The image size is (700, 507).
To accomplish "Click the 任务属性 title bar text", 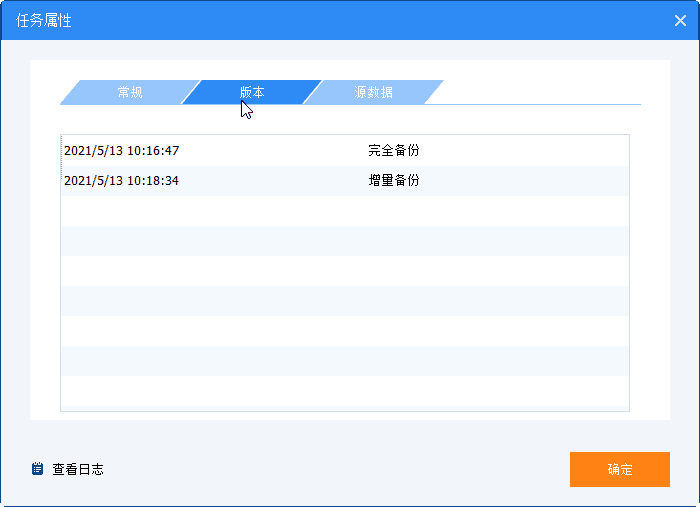I will [44, 20].
